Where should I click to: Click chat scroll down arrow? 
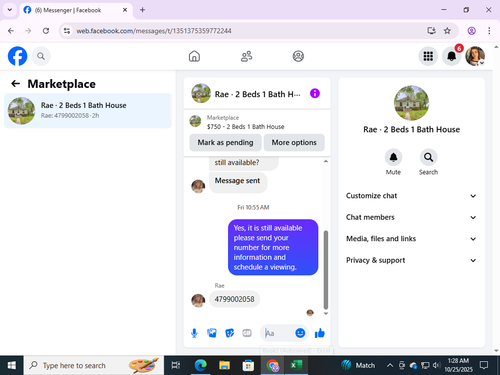326,313
